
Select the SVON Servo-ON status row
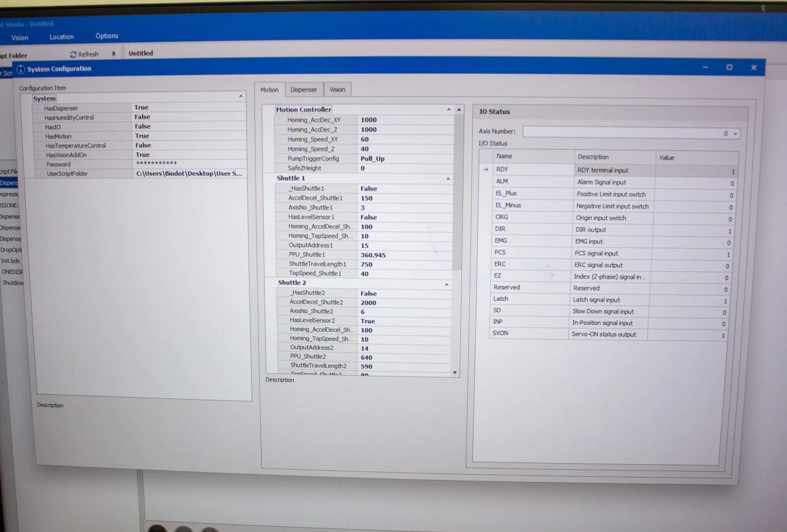tap(608, 334)
